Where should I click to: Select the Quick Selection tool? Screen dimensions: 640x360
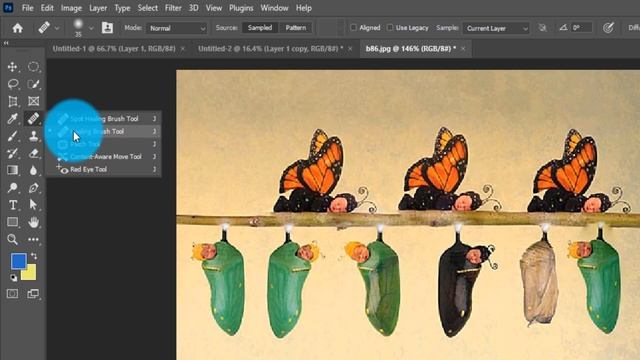[x=33, y=84]
